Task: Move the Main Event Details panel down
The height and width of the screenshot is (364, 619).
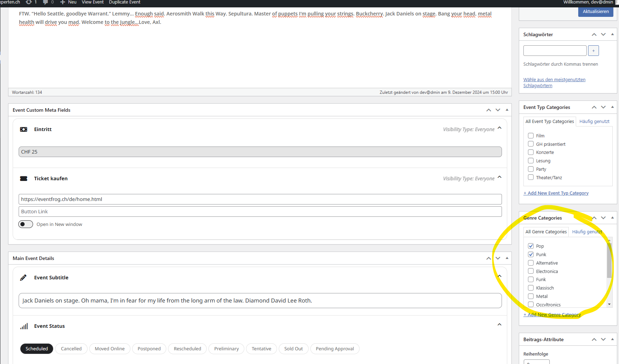Action: point(498,258)
